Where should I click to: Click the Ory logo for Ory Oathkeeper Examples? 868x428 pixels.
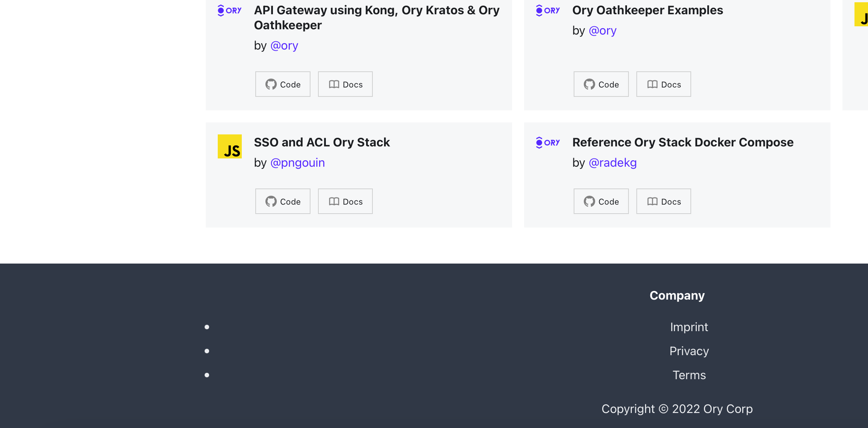click(x=547, y=10)
